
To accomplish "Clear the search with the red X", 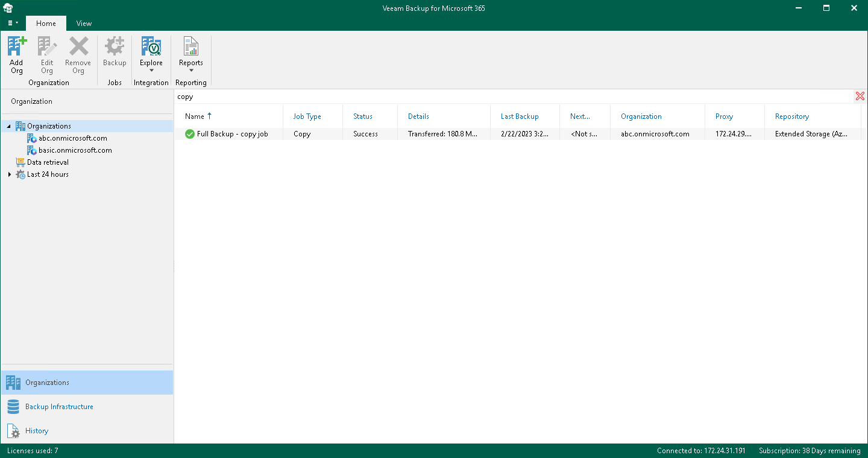I will coord(860,97).
